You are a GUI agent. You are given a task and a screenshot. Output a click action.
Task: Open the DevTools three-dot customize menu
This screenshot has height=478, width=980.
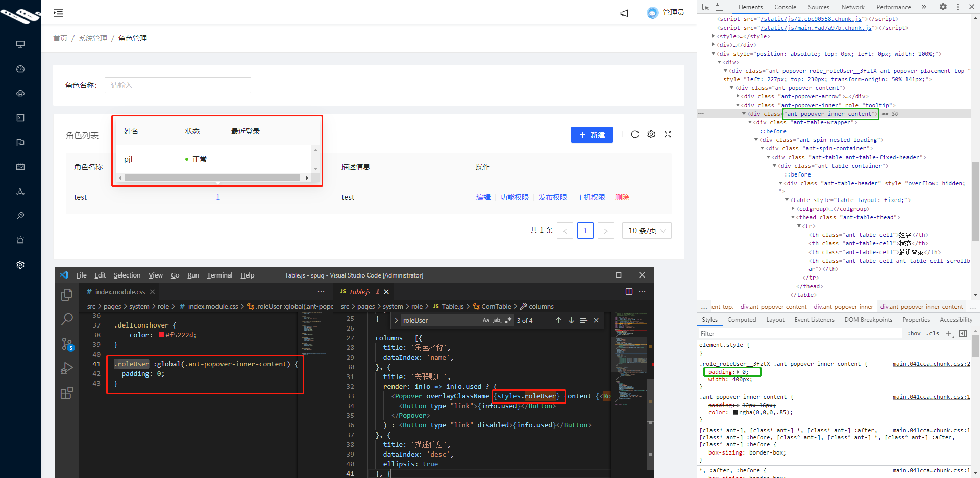pos(958,7)
